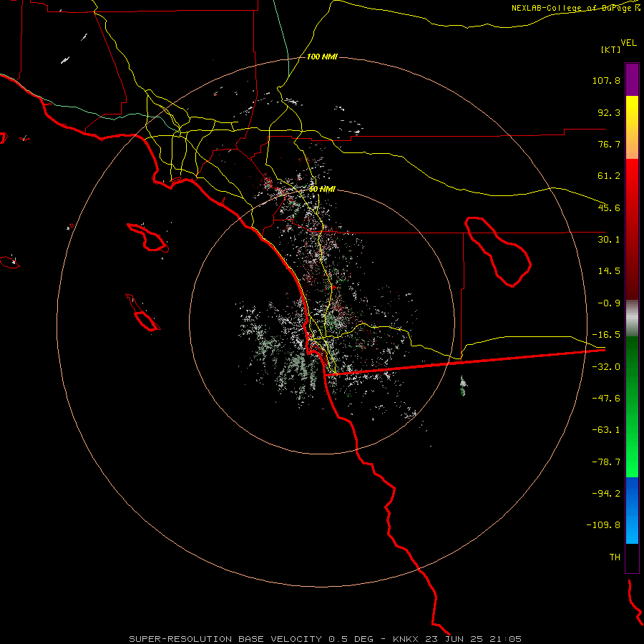Pick the gray color bar segment

coord(632,318)
